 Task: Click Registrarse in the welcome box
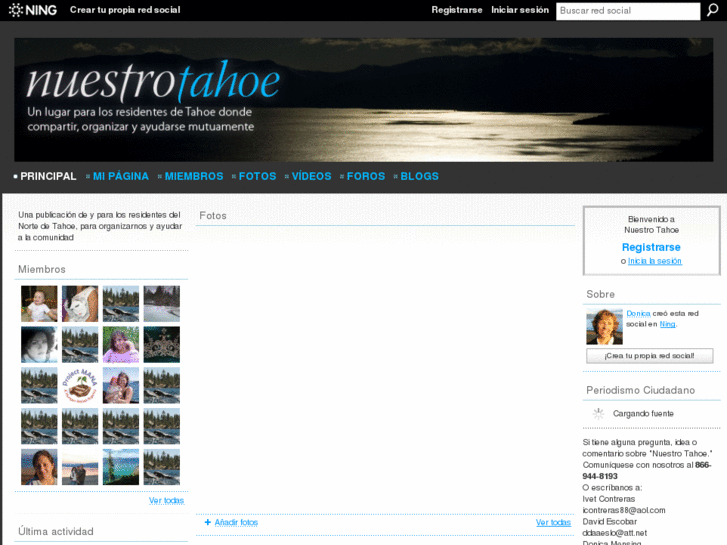click(651, 247)
